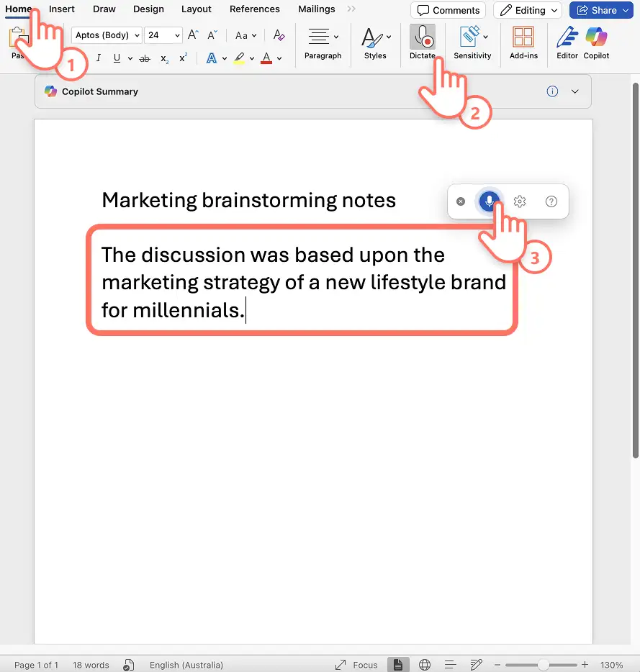Screen dimensions: 640x672
Task: Open the Add-ins panel
Action: 523,44
